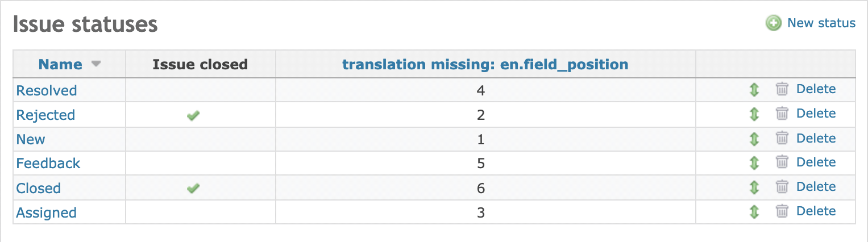Screen dimensions: 868x242
Task: Click the reorder arrows for Closed status
Action: pos(754,187)
